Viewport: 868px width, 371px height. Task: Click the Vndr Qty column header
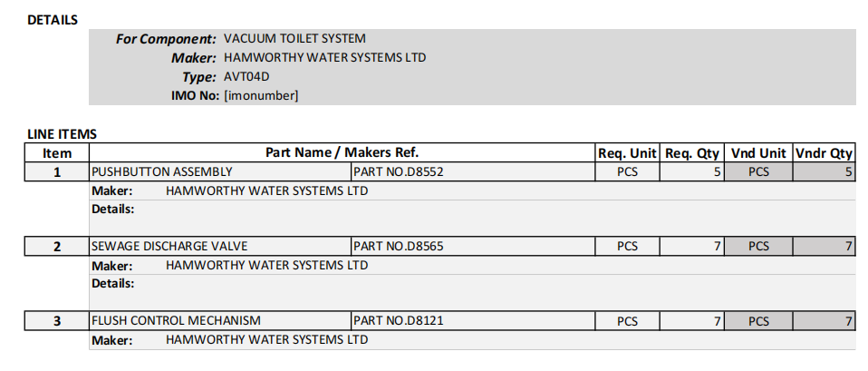[x=824, y=153]
